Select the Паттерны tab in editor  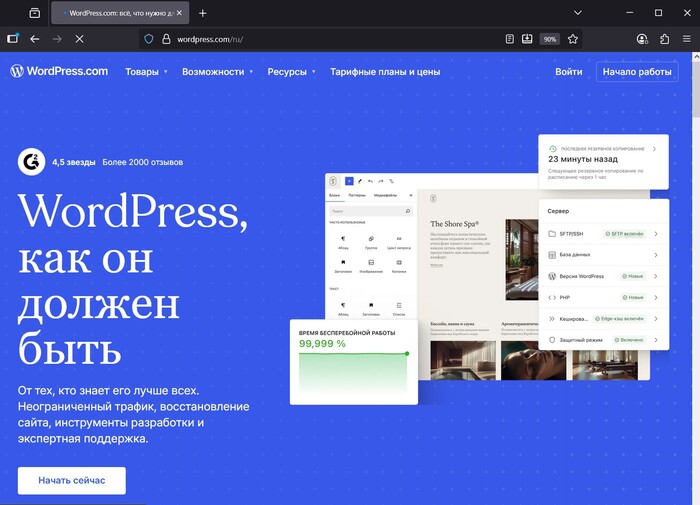pyautogui.click(x=357, y=195)
